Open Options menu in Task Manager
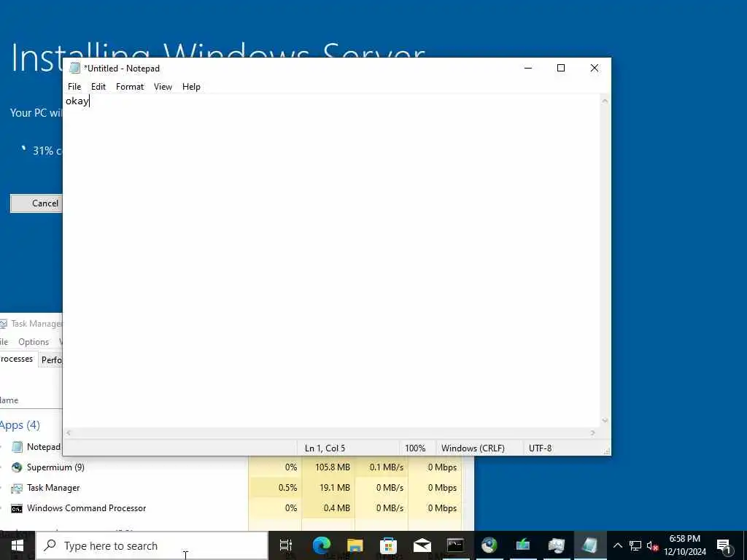 [x=34, y=342]
